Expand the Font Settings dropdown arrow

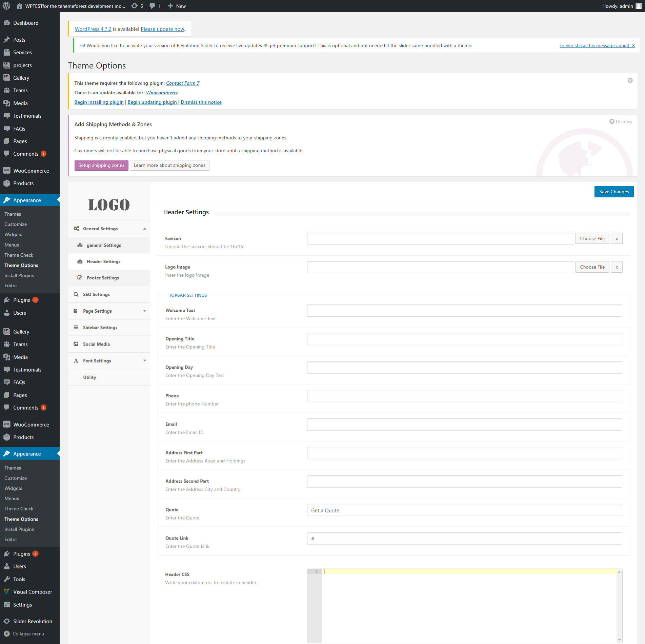tap(145, 360)
